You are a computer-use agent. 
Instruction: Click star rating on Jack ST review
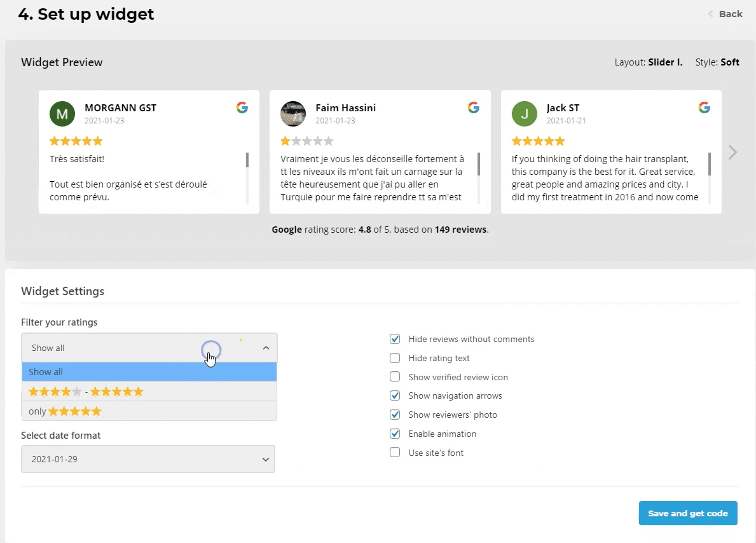click(538, 141)
